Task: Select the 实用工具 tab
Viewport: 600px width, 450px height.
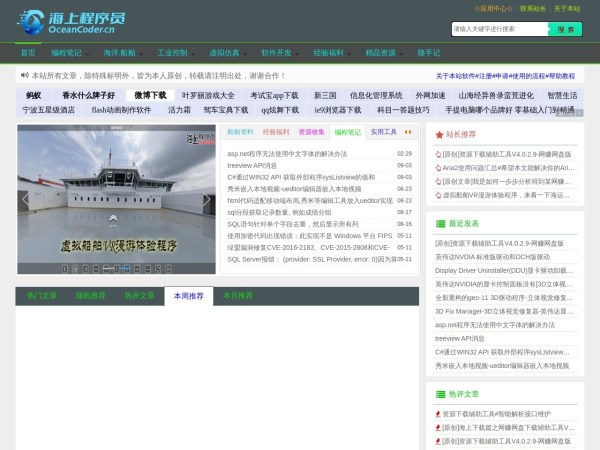Action: click(x=383, y=131)
